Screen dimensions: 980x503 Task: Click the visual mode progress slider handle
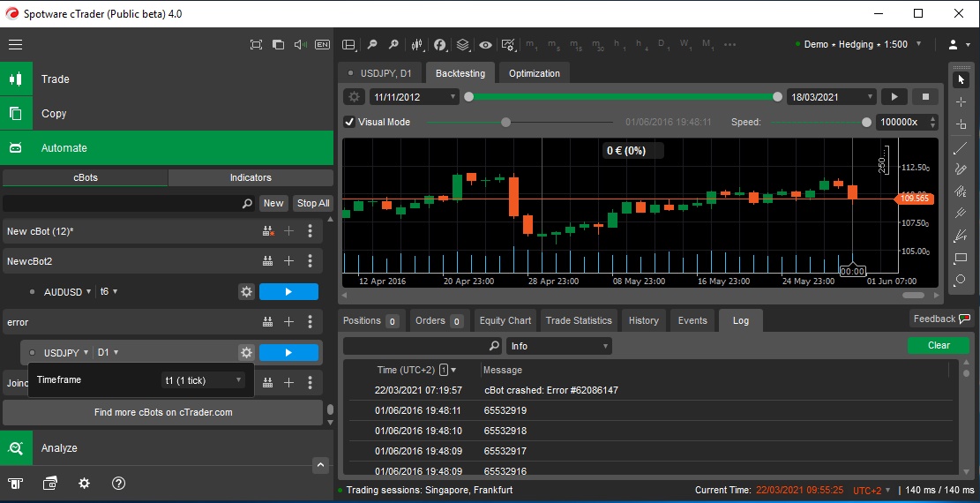(505, 122)
